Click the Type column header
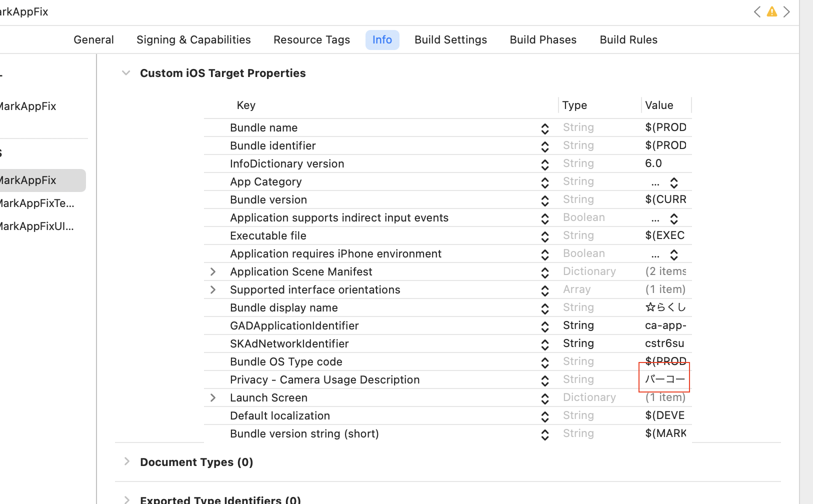The image size is (813, 504). pyautogui.click(x=574, y=105)
